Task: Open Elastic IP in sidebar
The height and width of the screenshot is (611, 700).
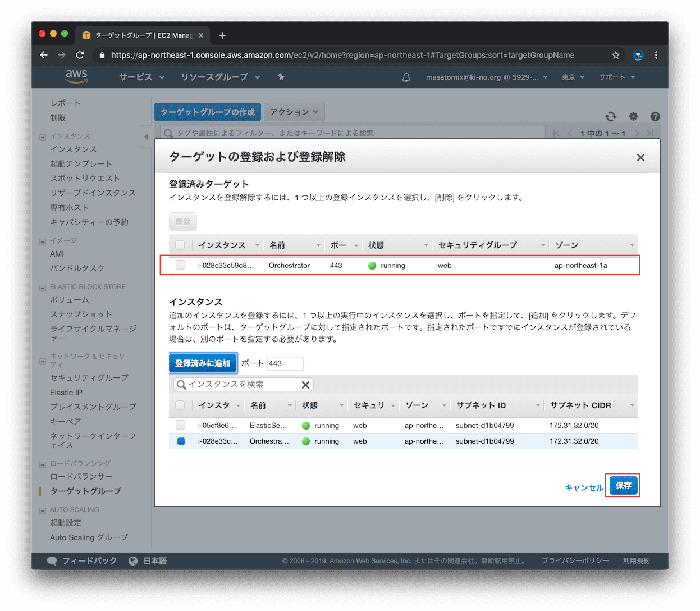Action: 66,393
